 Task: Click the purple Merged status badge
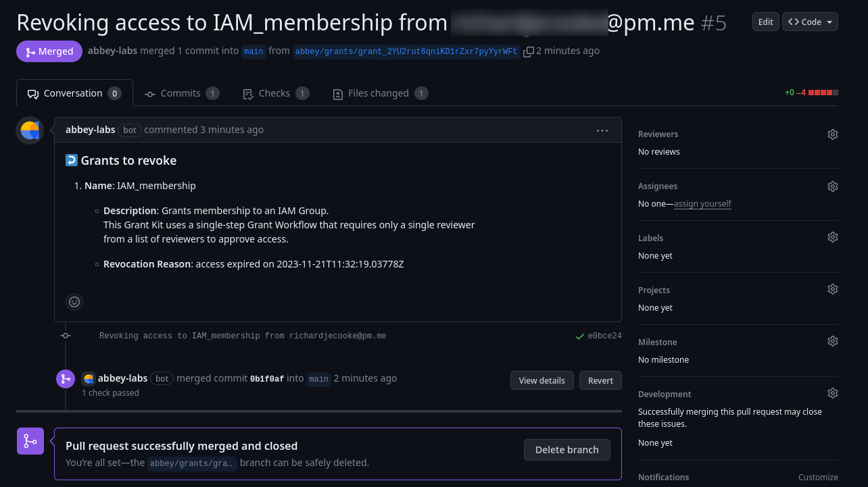click(x=49, y=51)
